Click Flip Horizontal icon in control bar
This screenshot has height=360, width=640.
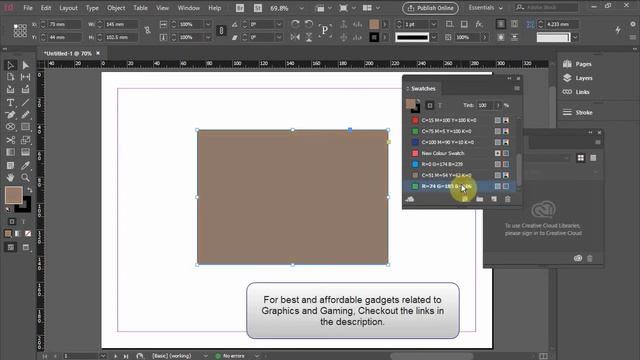pos(295,37)
